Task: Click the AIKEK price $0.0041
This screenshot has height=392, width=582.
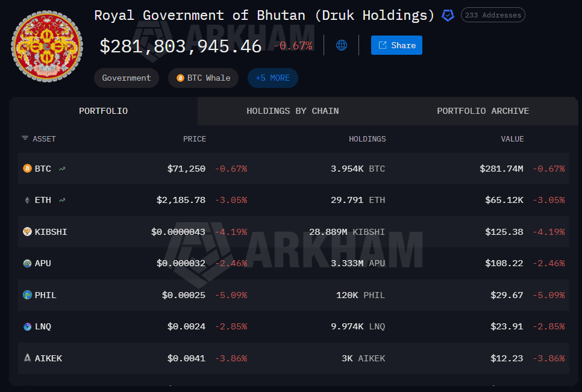Action: [186, 358]
